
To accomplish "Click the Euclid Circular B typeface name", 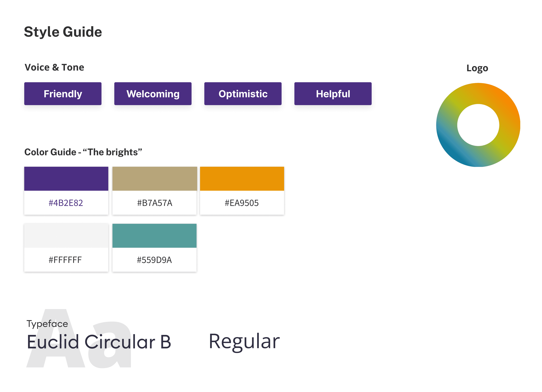I will point(99,342).
